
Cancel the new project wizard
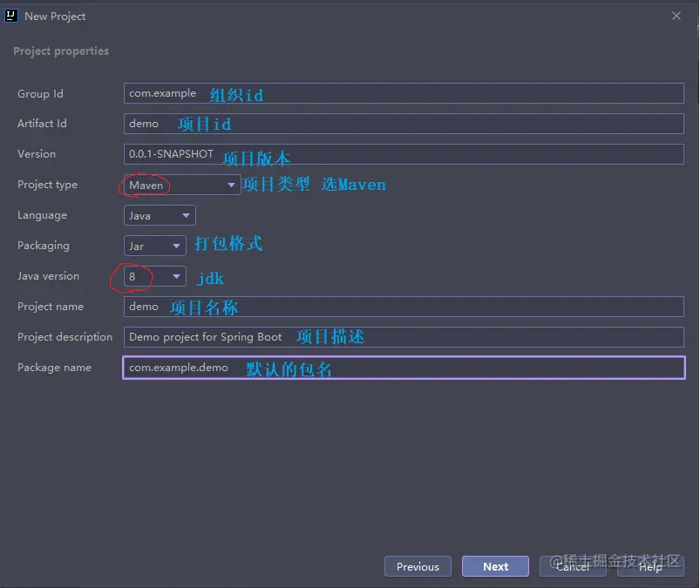(x=573, y=566)
